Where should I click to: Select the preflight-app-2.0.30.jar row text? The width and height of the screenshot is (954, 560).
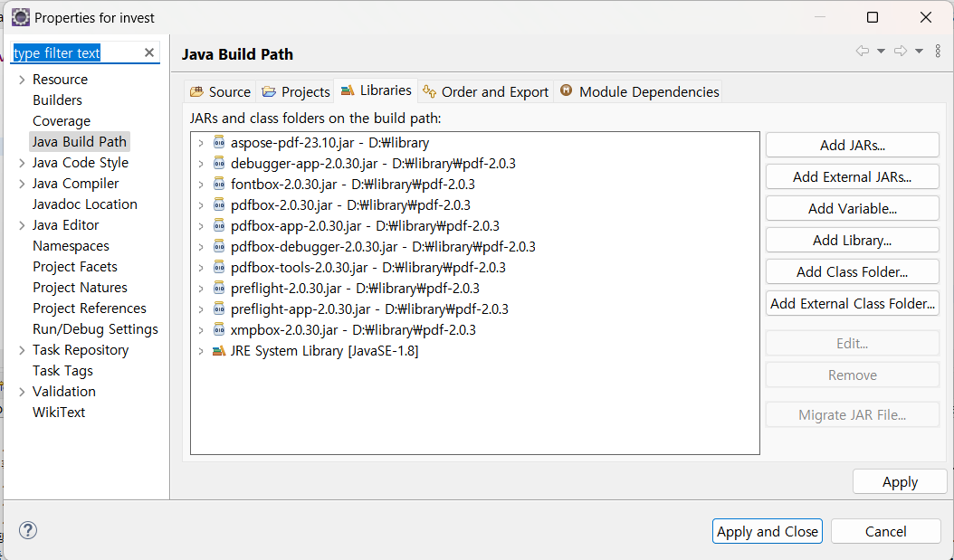[x=369, y=308]
